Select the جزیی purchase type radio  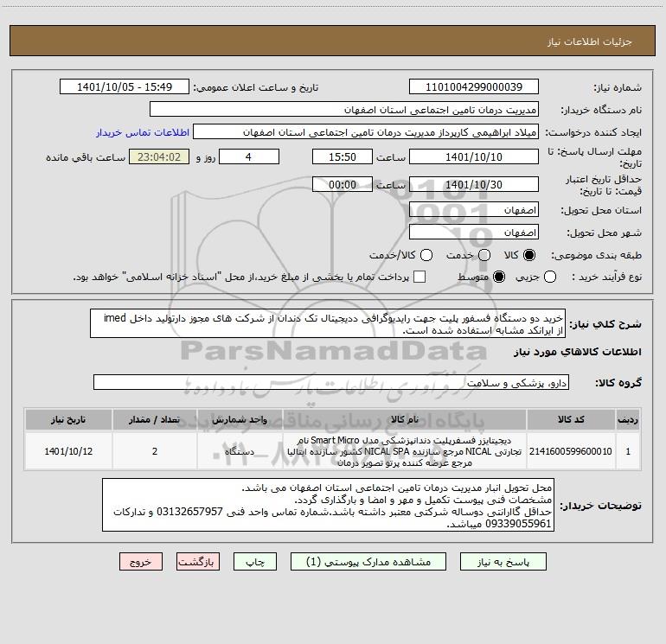coord(550,277)
